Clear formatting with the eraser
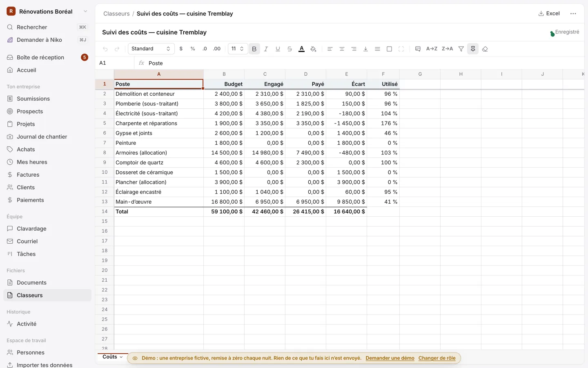The width and height of the screenshot is (588, 368). tap(485, 49)
